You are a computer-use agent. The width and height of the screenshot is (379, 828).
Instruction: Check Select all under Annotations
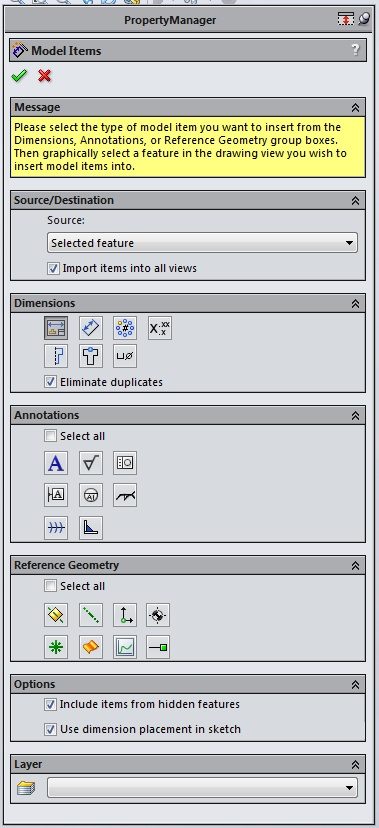(x=51, y=436)
